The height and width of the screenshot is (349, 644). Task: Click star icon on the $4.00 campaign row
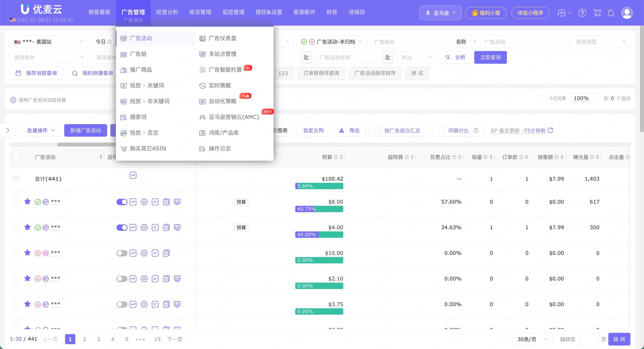click(x=28, y=227)
